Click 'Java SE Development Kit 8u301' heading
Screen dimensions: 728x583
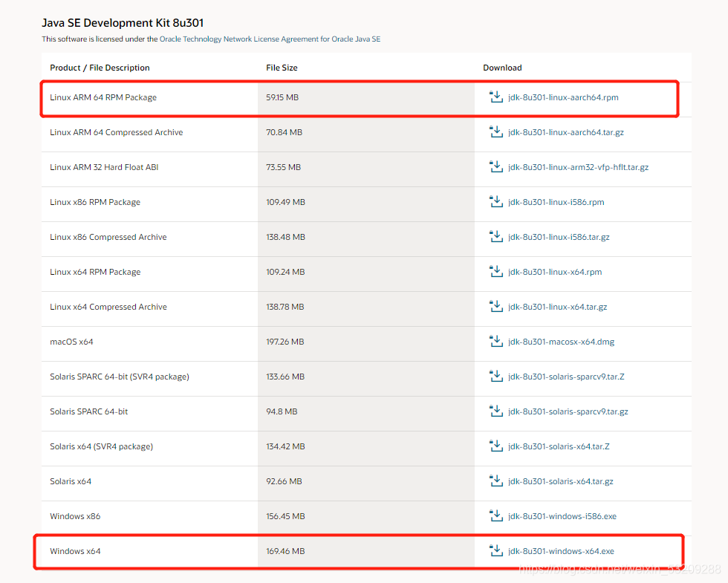[x=123, y=23]
